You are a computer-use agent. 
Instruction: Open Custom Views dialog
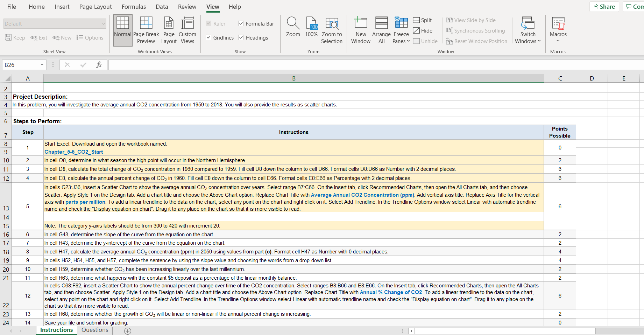187,30
